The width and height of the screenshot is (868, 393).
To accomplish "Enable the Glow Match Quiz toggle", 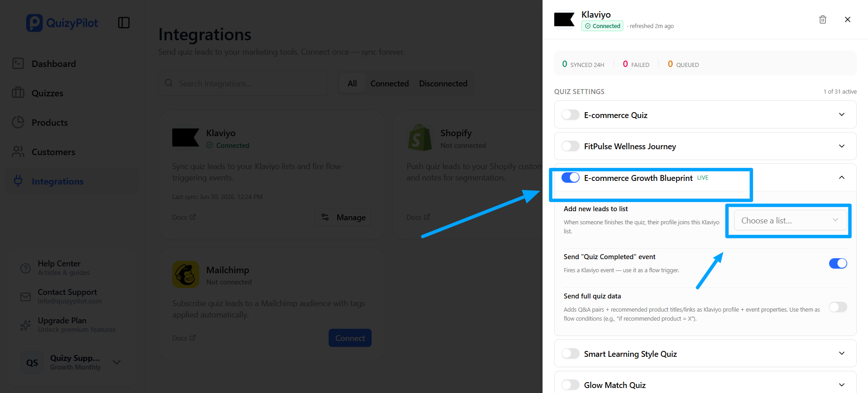I will click(x=571, y=385).
